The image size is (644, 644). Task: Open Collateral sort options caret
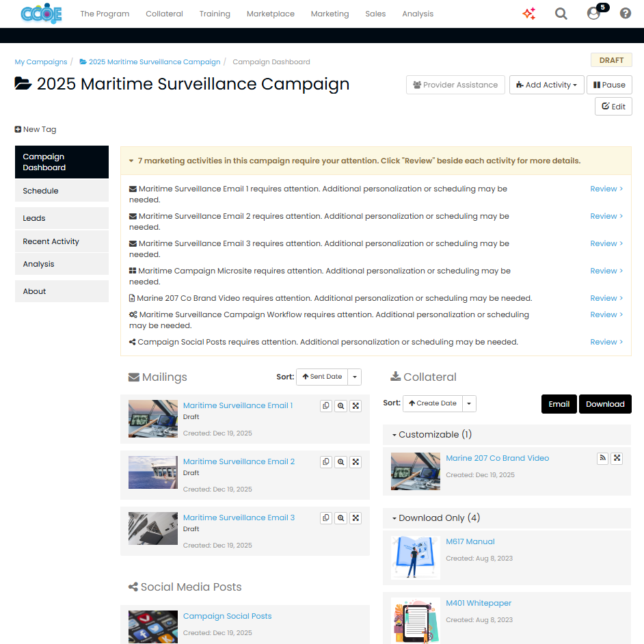469,404
